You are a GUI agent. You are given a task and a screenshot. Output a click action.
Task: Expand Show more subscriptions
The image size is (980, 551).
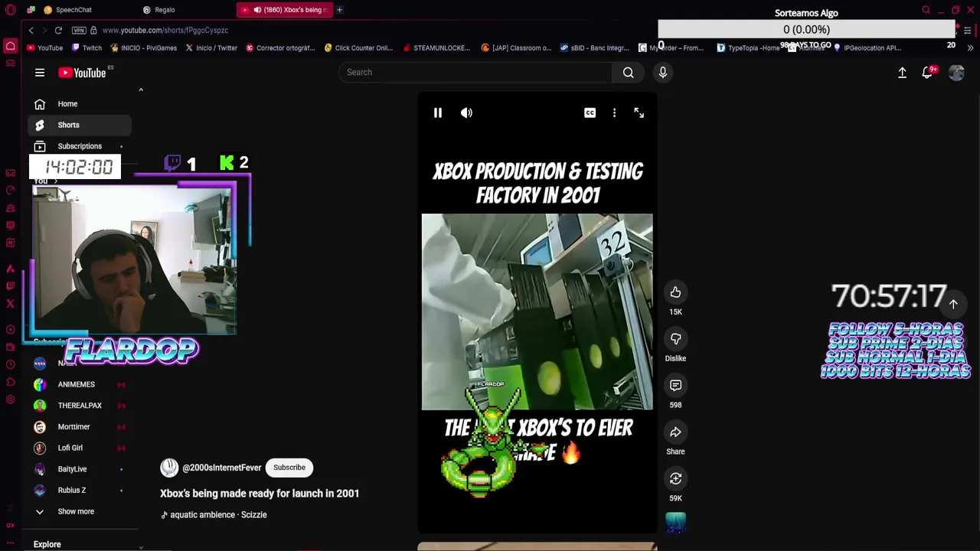tap(80, 511)
